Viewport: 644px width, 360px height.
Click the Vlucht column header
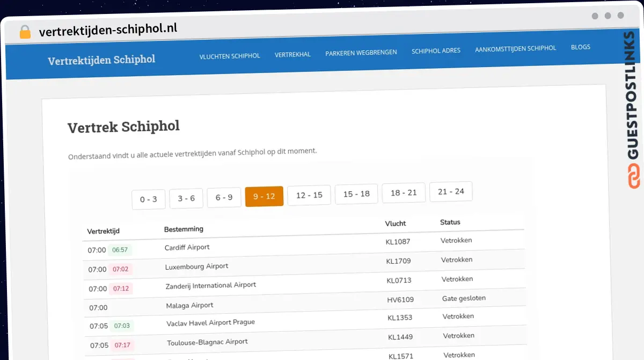click(396, 224)
